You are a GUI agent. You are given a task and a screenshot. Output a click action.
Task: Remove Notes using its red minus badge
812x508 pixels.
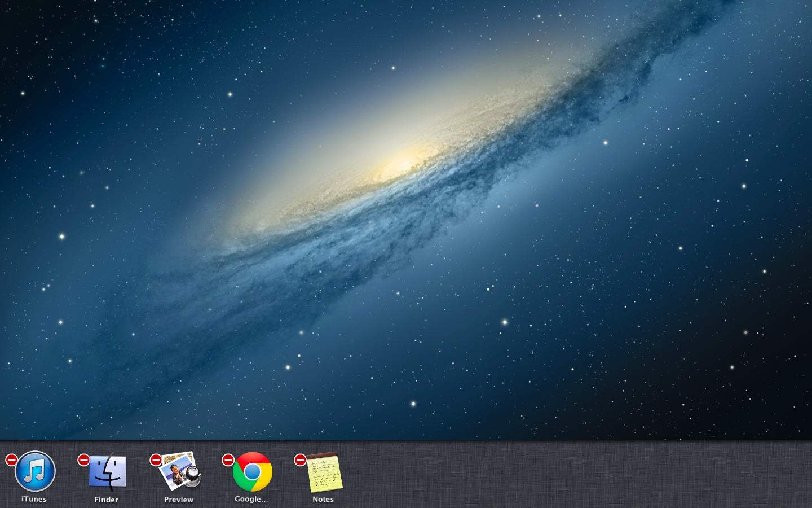point(300,459)
